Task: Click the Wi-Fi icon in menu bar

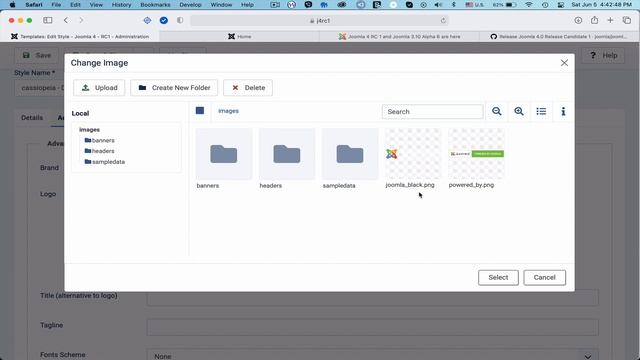Action: pos(529,4)
